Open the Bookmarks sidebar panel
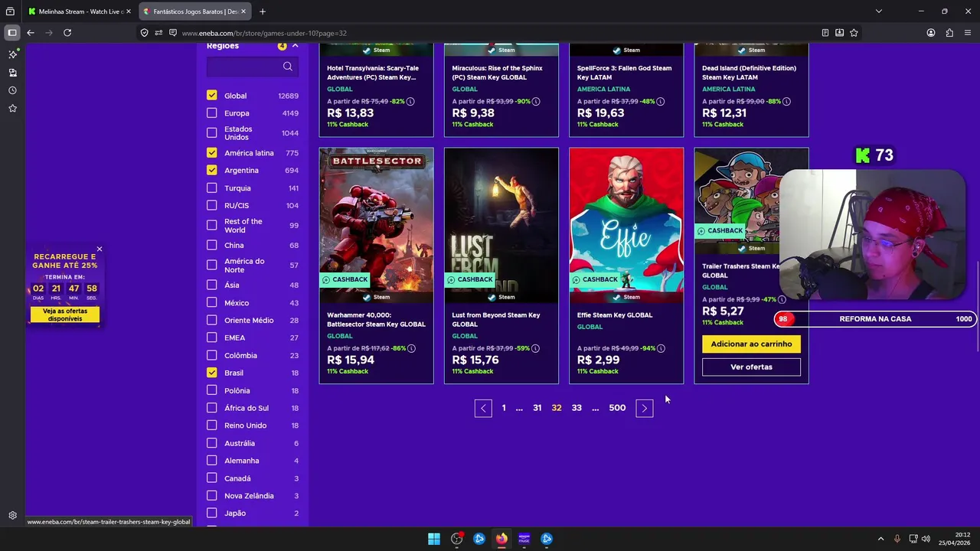The image size is (980, 551). coord(12,109)
